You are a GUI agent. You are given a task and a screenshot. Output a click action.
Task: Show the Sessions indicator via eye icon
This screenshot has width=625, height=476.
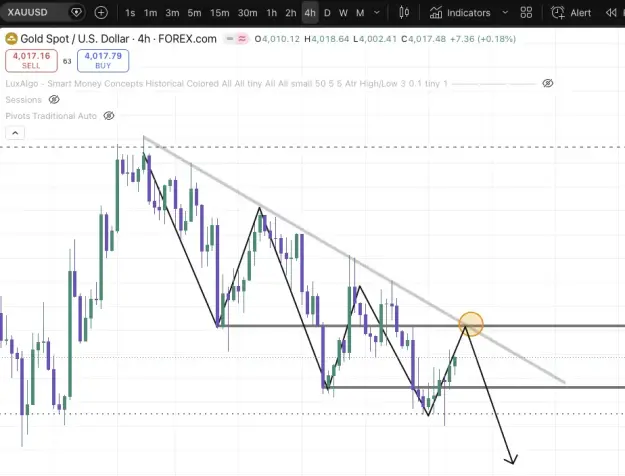54,99
